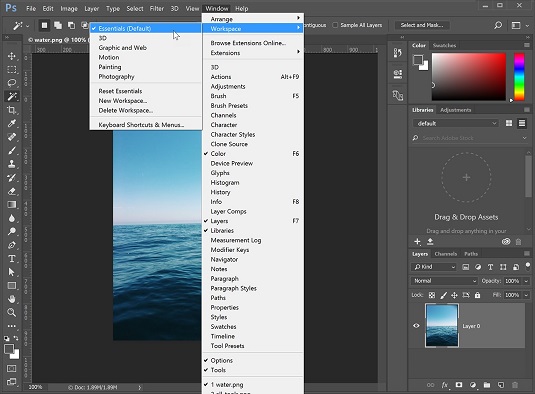Click the rainbow hue slider strip

click(x=519, y=77)
